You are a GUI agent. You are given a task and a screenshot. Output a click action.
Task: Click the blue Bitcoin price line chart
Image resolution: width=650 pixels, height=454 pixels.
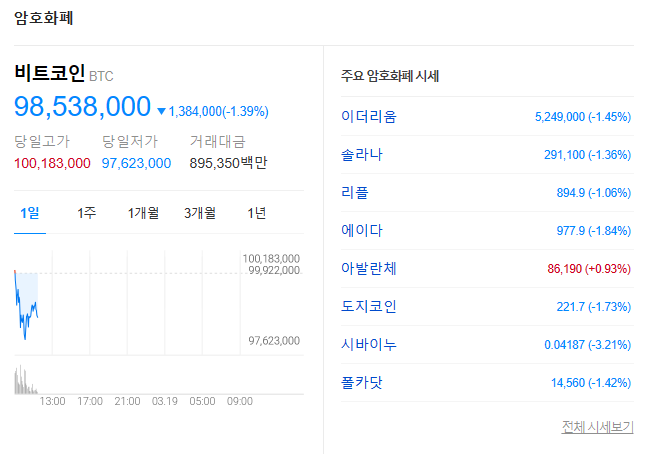click(x=26, y=305)
